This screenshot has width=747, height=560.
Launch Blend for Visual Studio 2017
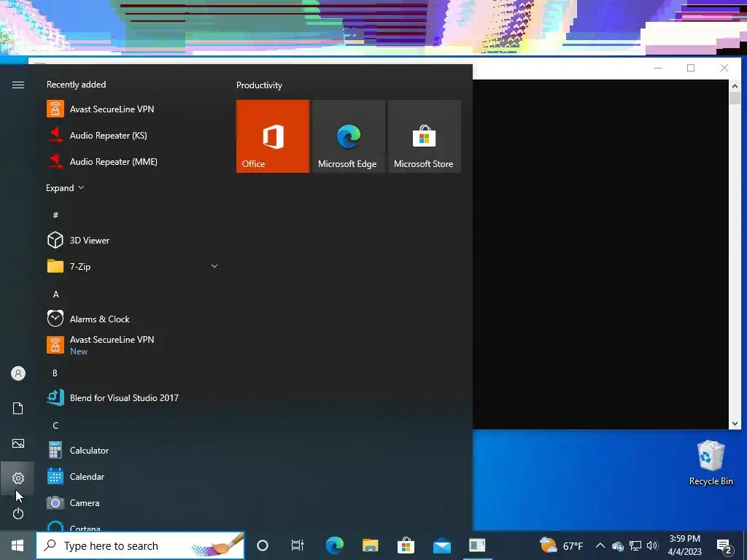[x=133, y=397]
